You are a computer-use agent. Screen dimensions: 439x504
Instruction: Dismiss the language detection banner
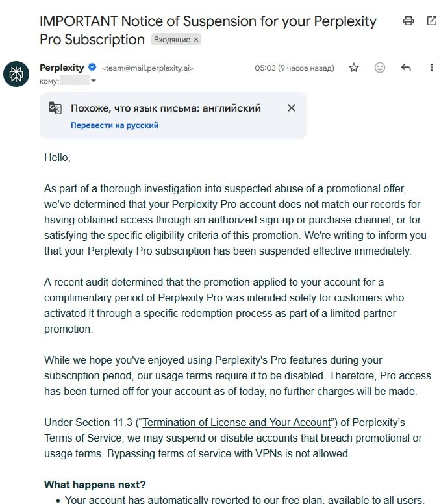(292, 108)
